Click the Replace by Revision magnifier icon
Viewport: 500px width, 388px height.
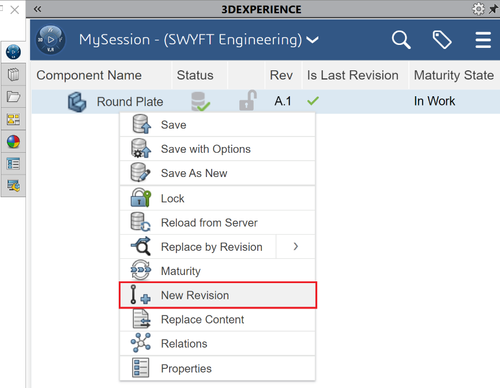click(x=141, y=246)
